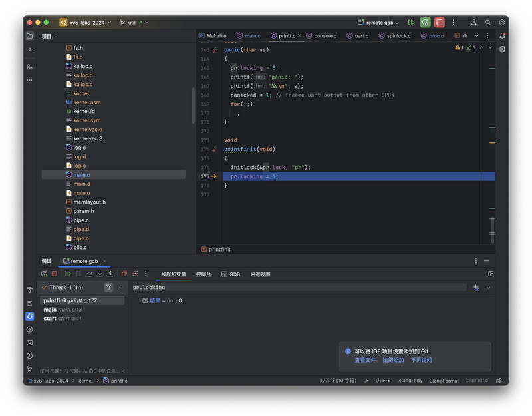Image resolution: width=532 pixels, height=416 pixels.
Task: Open the 内存视图 debugger tab
Action: click(x=260, y=274)
